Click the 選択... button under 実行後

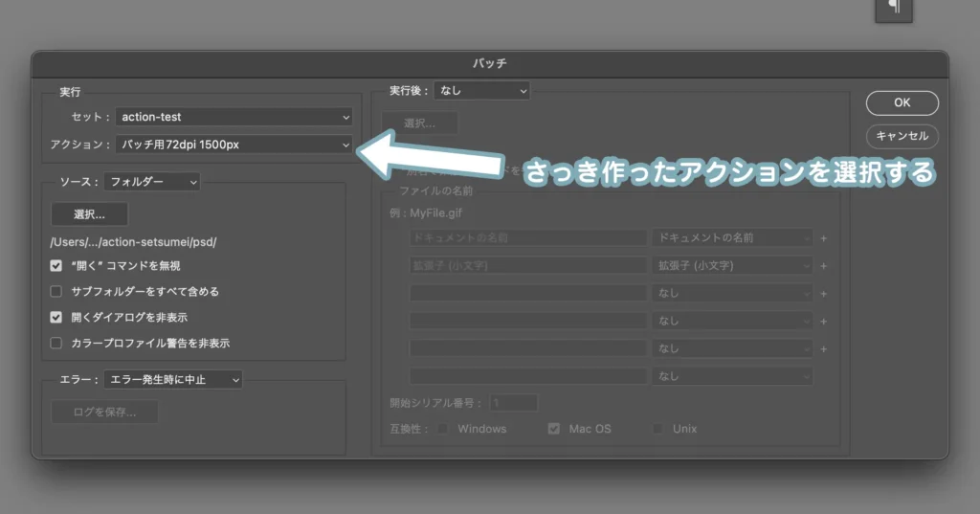pos(419,123)
